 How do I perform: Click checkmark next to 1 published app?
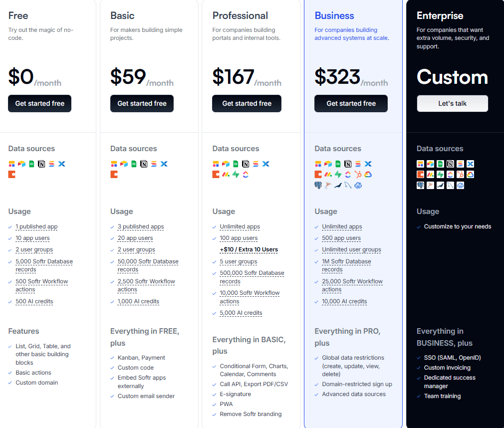pos(11,226)
